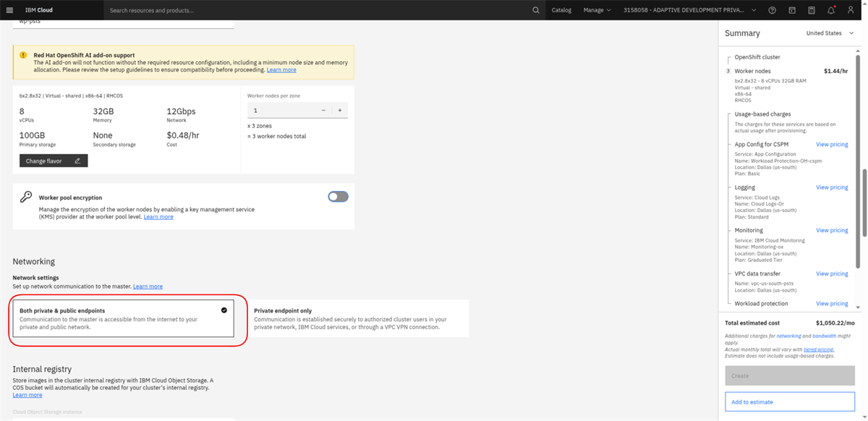The width and height of the screenshot is (868, 421).
Task: Open the notifications bell
Action: click(831, 10)
